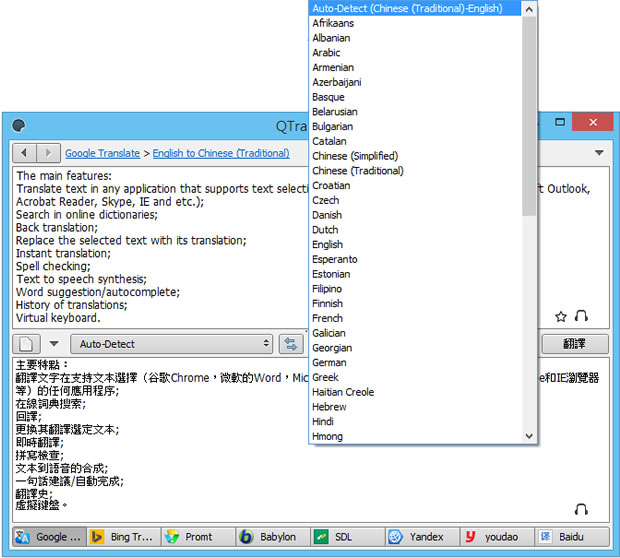
Task: Open the Google Translate link
Action: click(x=102, y=153)
